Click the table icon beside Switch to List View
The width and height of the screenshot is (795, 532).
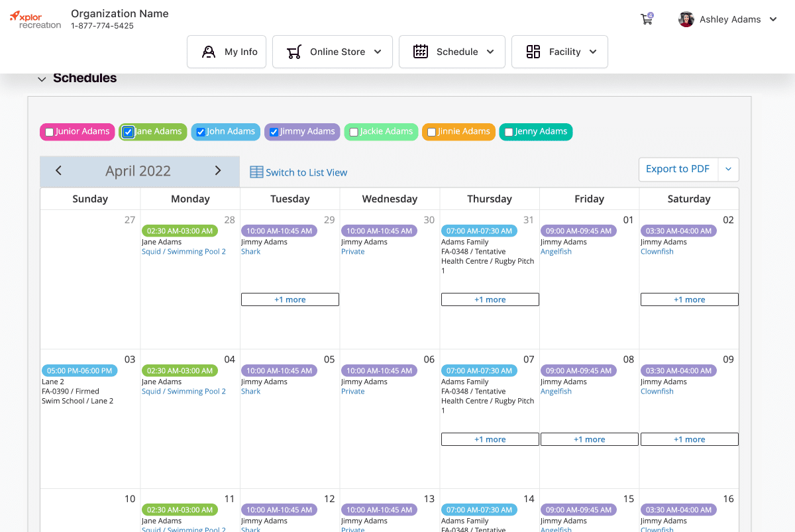pos(256,172)
